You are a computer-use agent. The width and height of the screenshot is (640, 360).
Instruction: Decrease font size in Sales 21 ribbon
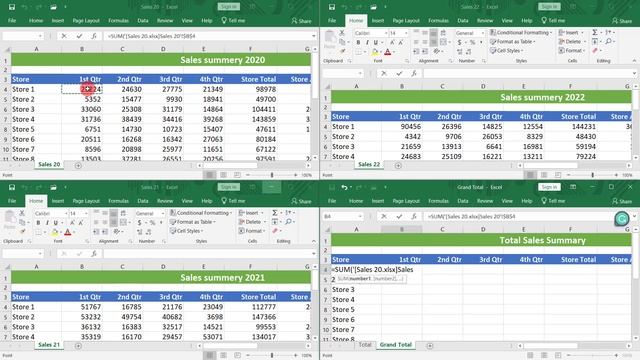81,222
